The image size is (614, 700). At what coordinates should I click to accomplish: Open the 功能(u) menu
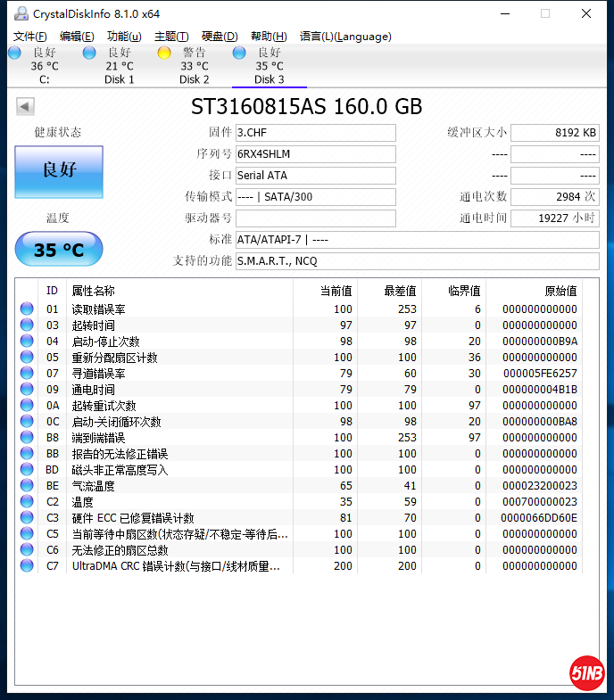pyautogui.click(x=124, y=37)
